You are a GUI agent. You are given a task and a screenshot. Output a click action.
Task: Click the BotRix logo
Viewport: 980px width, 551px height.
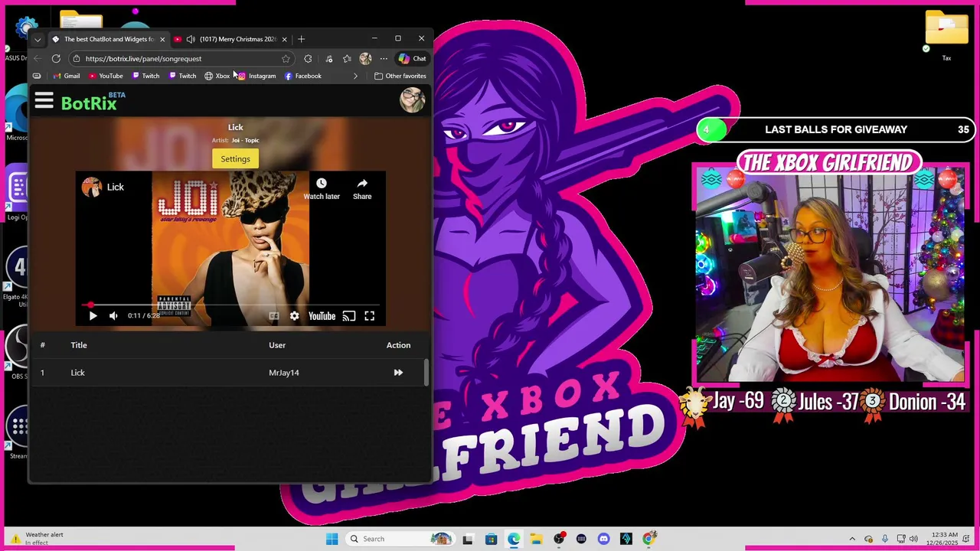[93, 102]
